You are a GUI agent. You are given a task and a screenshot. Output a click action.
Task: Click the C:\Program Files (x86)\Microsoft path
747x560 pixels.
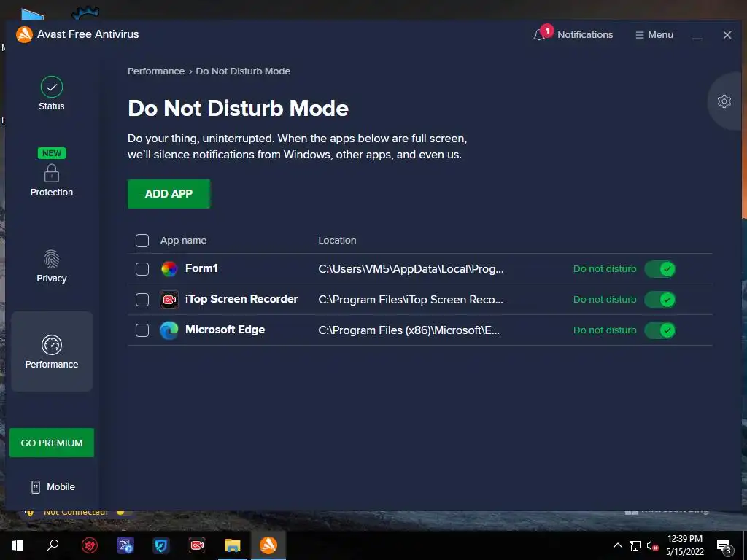(x=409, y=330)
